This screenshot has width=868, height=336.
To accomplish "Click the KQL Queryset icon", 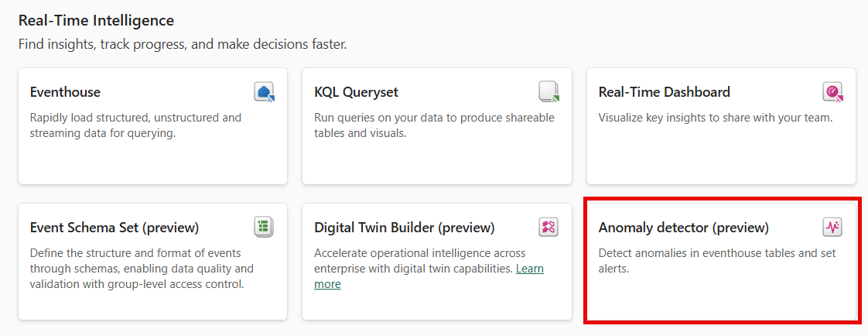I will pos(549,91).
